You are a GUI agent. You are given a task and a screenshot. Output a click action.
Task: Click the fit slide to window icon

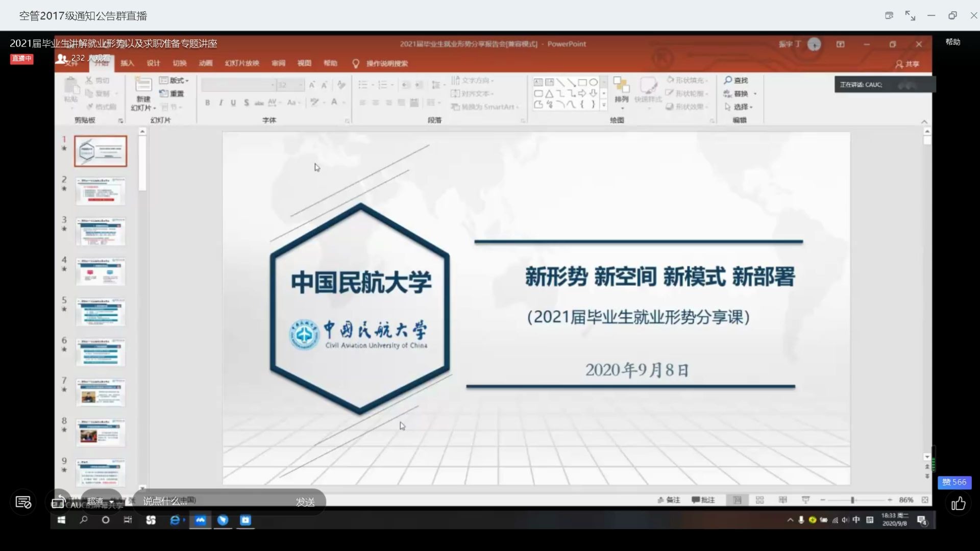tap(924, 500)
